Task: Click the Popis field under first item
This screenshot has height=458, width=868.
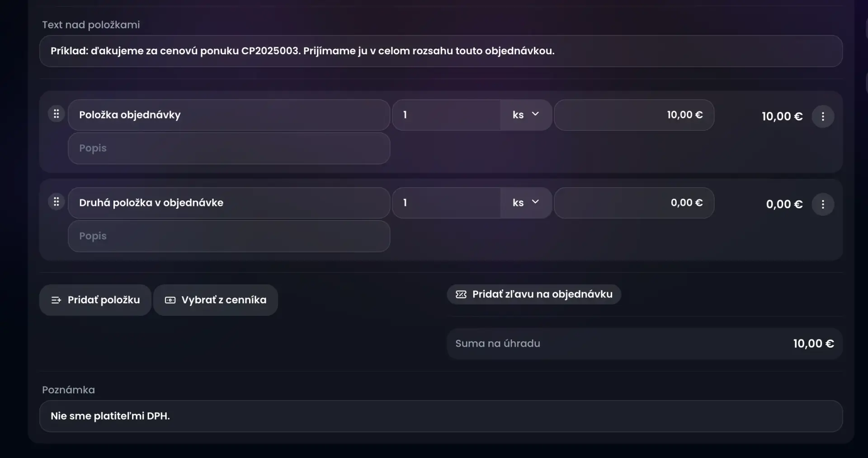Action: coord(229,148)
